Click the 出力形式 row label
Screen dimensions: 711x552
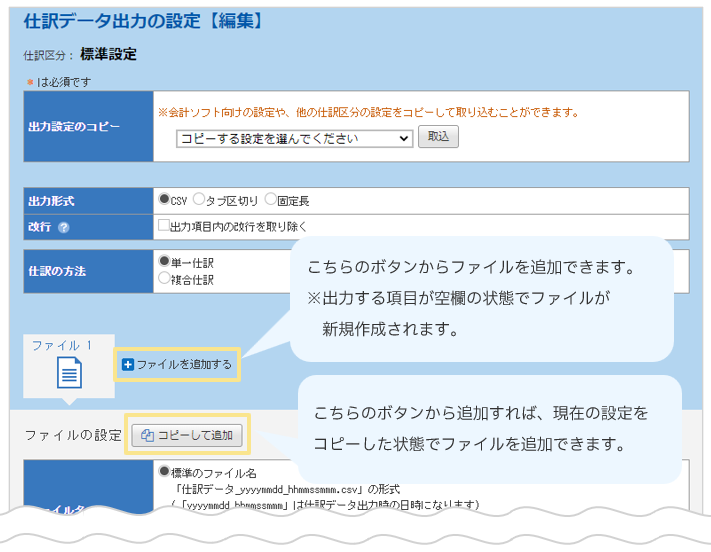pos(52,200)
